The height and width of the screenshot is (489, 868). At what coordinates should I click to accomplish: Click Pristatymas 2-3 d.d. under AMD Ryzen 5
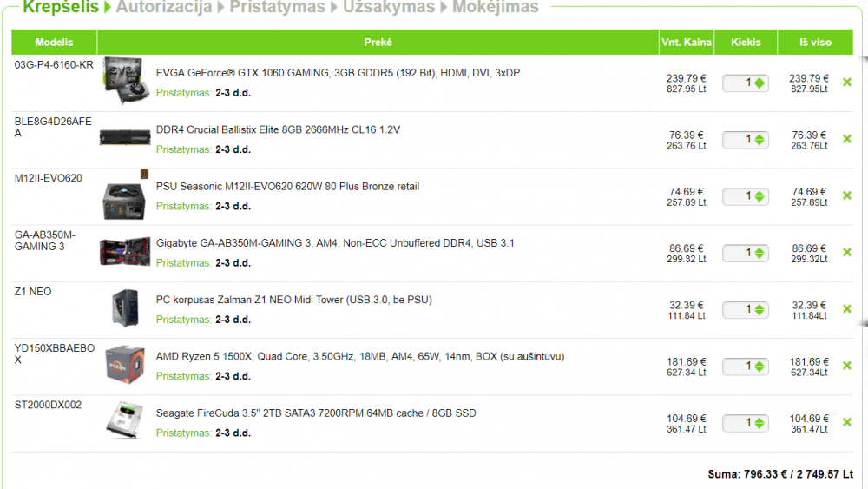click(203, 377)
